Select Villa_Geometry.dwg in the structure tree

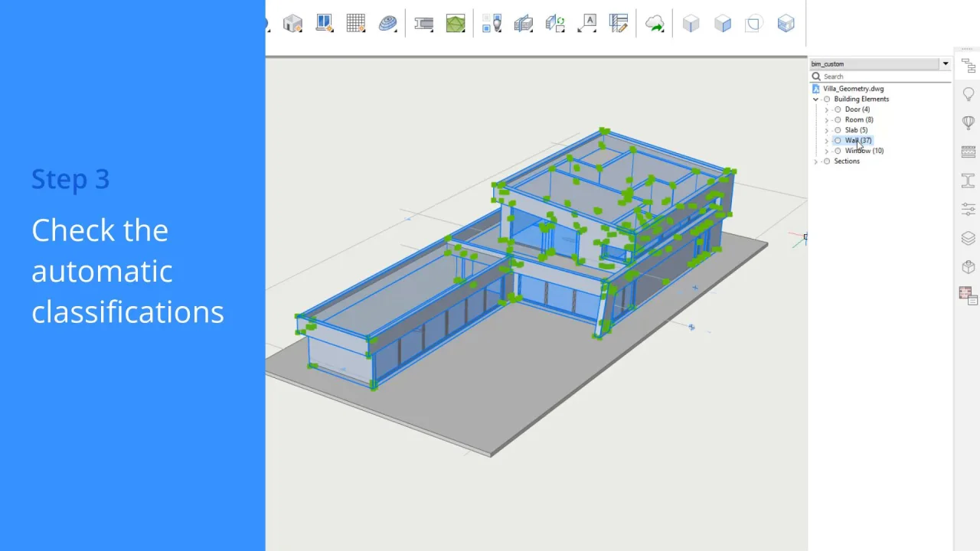[853, 89]
